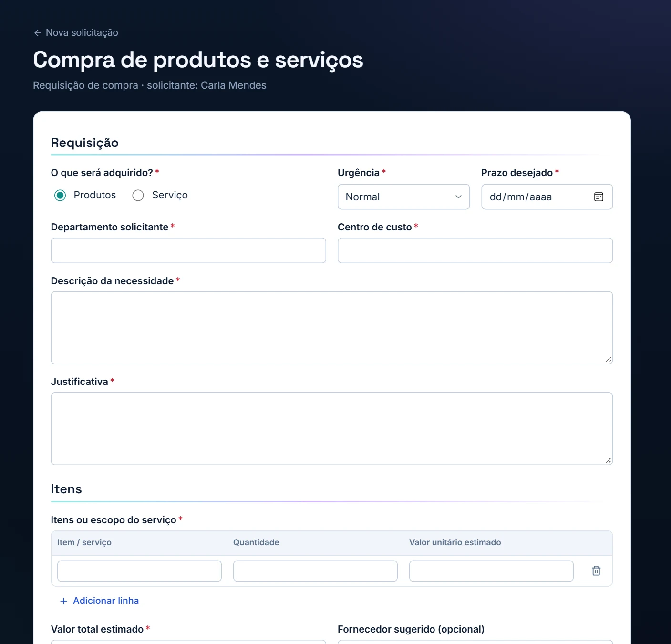
Task: Click the Valor unitário estimado column header
Action: [455, 542]
